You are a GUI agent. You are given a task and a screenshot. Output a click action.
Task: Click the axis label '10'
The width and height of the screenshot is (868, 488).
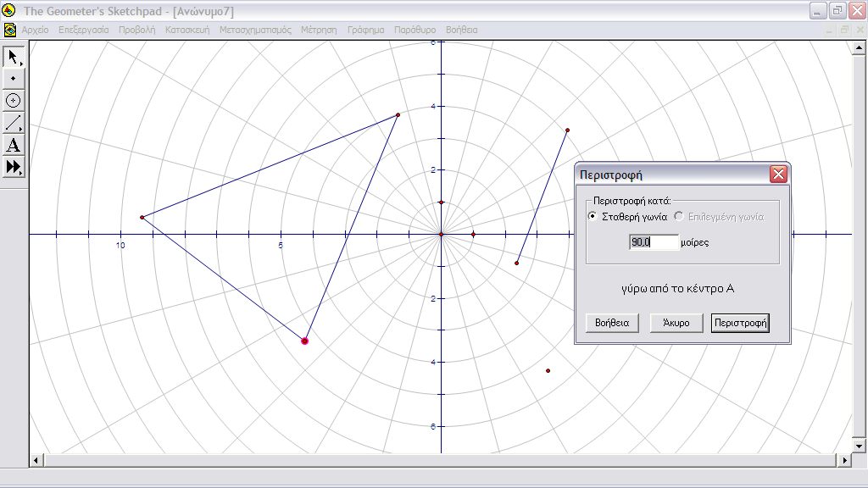click(x=120, y=245)
